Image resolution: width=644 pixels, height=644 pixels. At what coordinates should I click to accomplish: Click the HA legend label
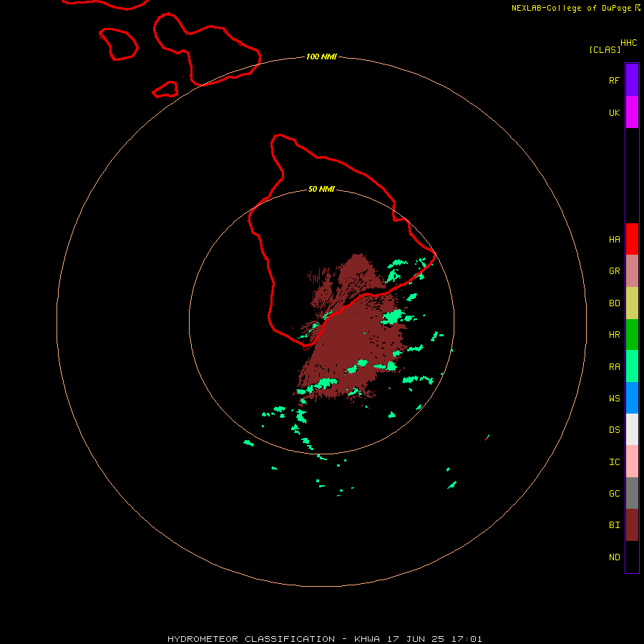[x=614, y=240]
